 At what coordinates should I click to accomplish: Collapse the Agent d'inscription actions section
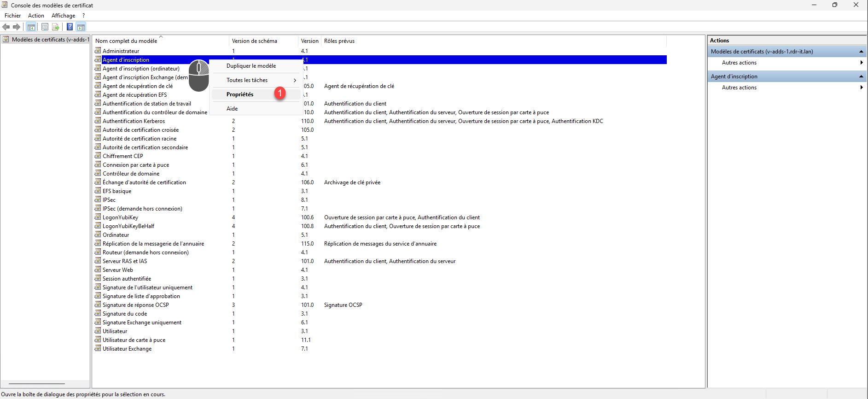(x=861, y=76)
